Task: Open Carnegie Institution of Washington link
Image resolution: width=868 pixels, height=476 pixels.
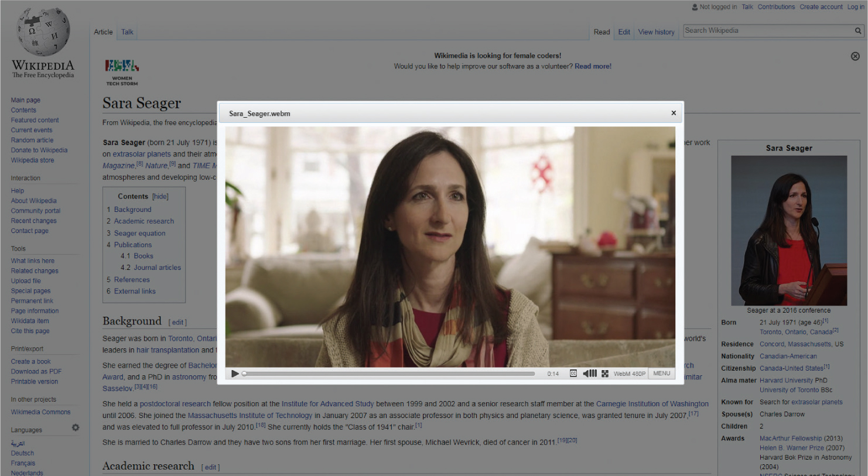Action: pos(652,403)
